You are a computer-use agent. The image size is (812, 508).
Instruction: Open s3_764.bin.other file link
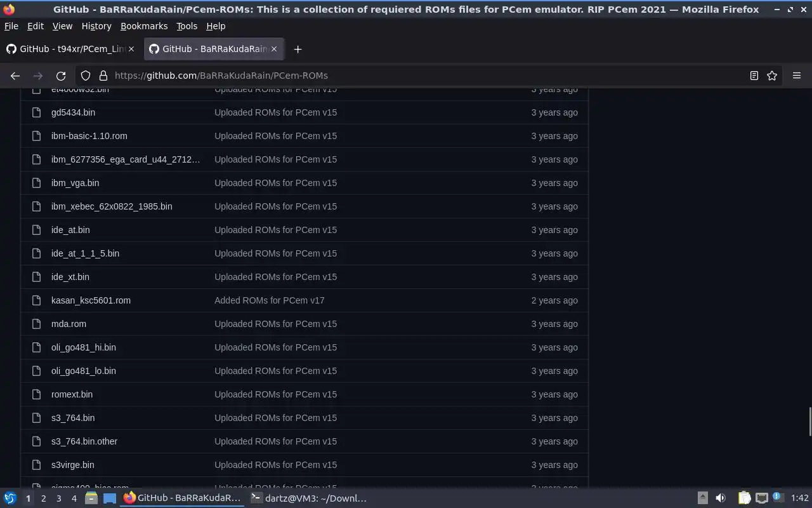point(84,441)
